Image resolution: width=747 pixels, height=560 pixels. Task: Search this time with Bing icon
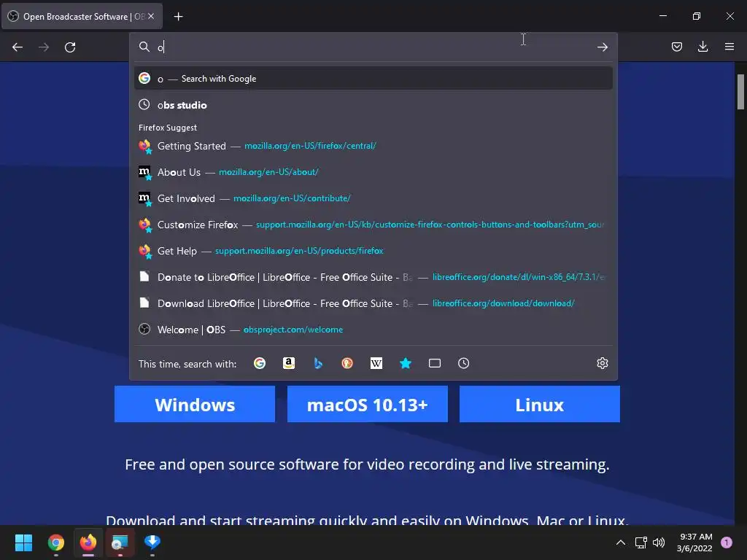coord(318,363)
